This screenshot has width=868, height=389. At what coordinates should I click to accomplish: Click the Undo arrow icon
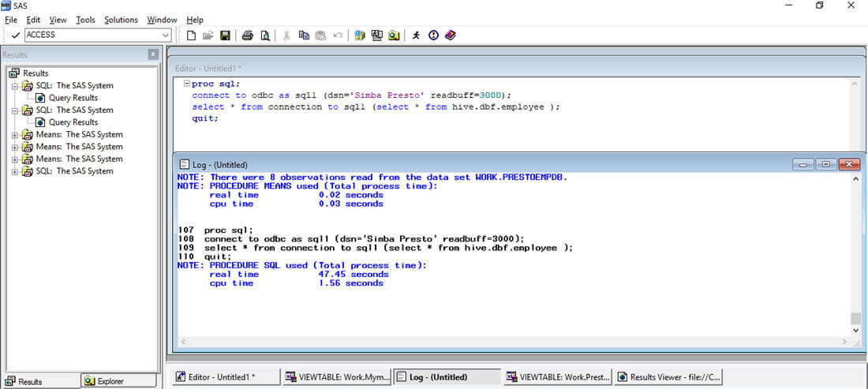[337, 36]
